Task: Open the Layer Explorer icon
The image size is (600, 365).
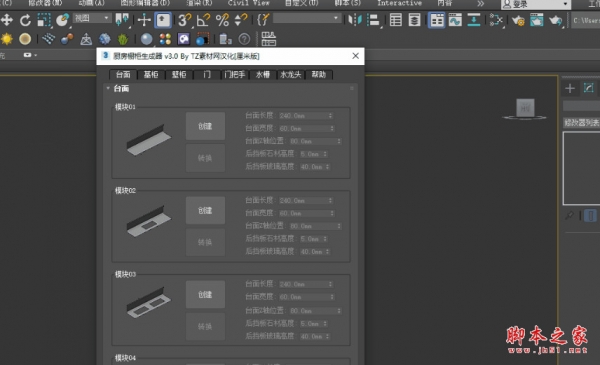Action: pyautogui.click(x=414, y=20)
